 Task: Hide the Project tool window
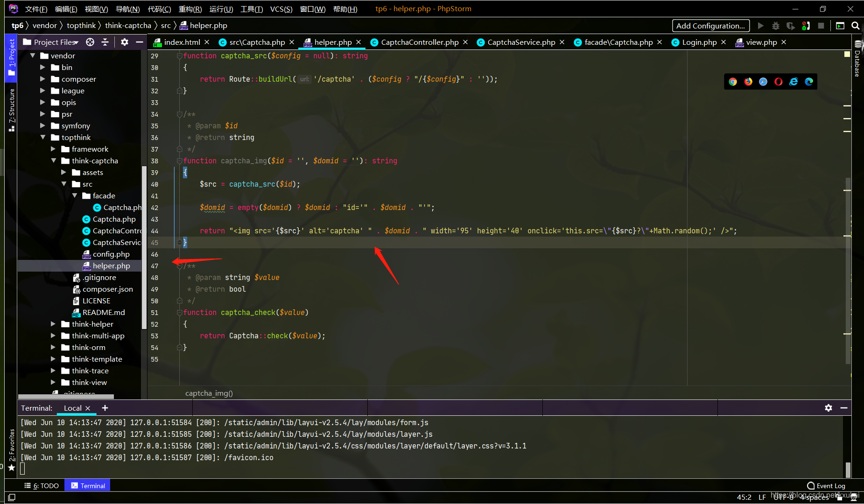click(x=139, y=42)
